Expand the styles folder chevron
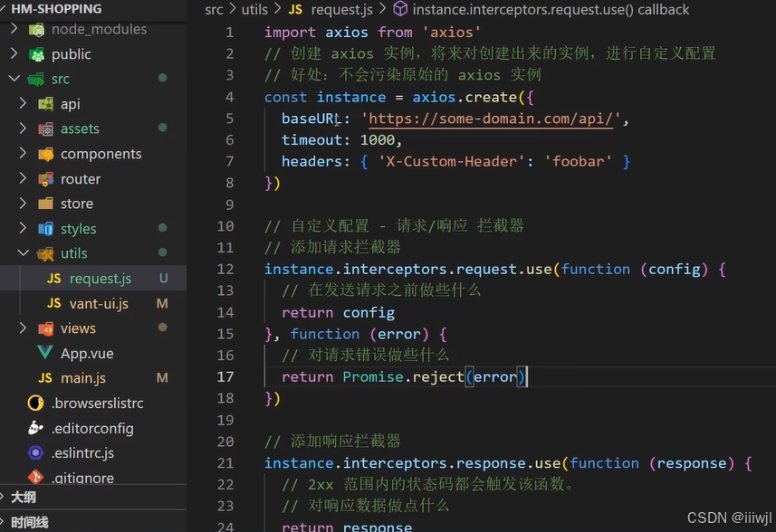 [x=23, y=227]
